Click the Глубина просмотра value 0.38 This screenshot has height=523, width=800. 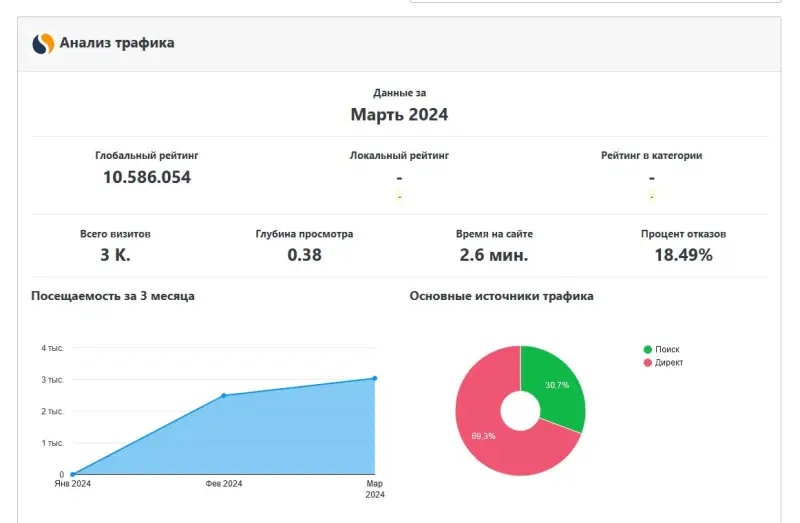tap(304, 254)
